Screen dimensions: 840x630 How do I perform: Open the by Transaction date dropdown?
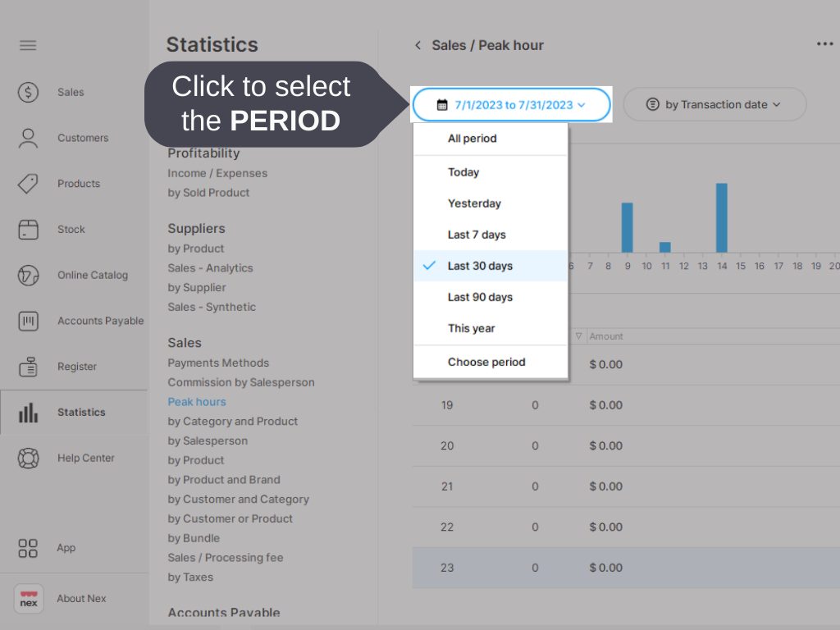[x=714, y=104]
